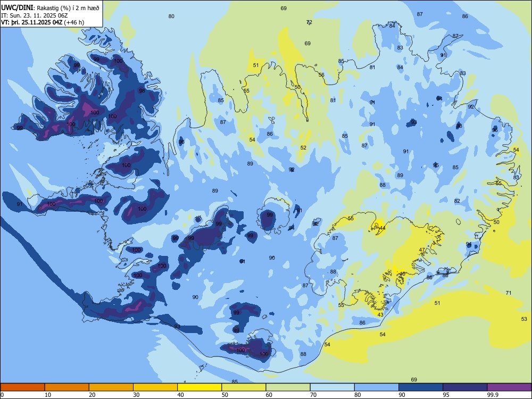
Task: Click the amber 20–30 legend swatch
Action: tap(111, 387)
